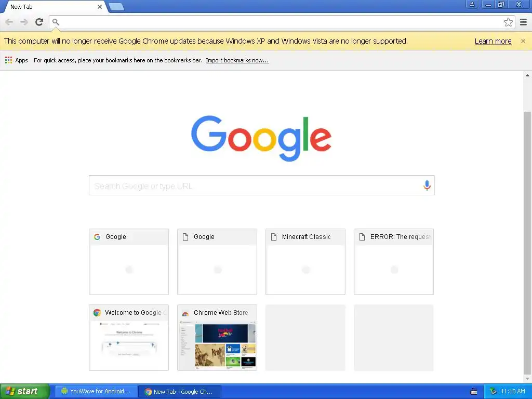
Task: Open the ERROR: The request thumbnail
Action: tap(394, 262)
